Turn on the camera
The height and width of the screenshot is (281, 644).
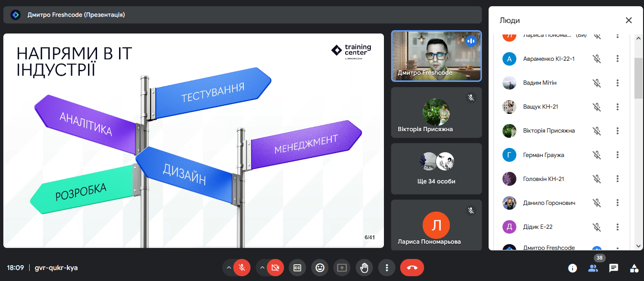(275, 268)
